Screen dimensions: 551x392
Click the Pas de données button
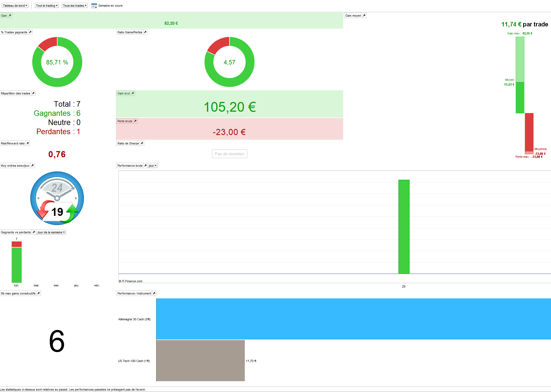point(229,154)
